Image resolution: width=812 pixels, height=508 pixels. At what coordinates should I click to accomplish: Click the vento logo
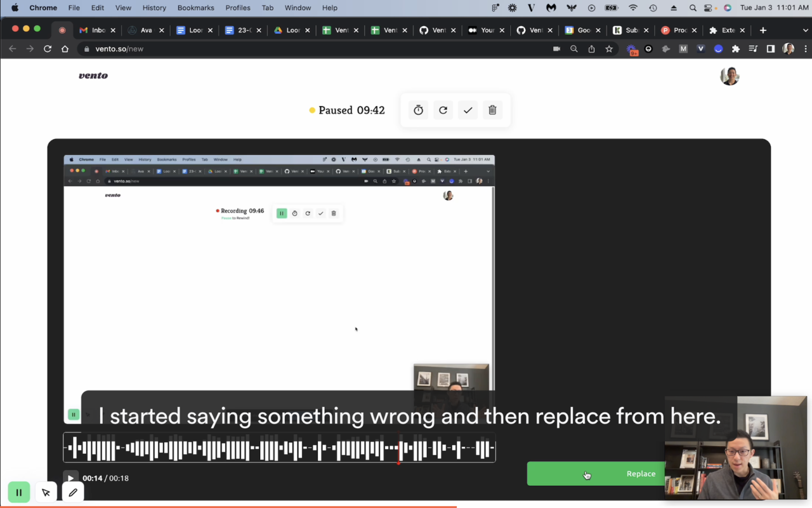[93, 76]
